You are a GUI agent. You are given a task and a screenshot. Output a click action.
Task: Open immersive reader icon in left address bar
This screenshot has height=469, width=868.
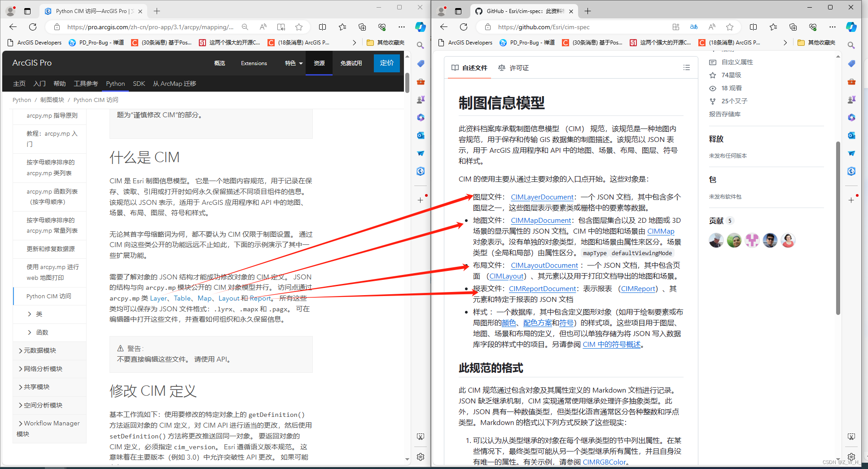[281, 27]
